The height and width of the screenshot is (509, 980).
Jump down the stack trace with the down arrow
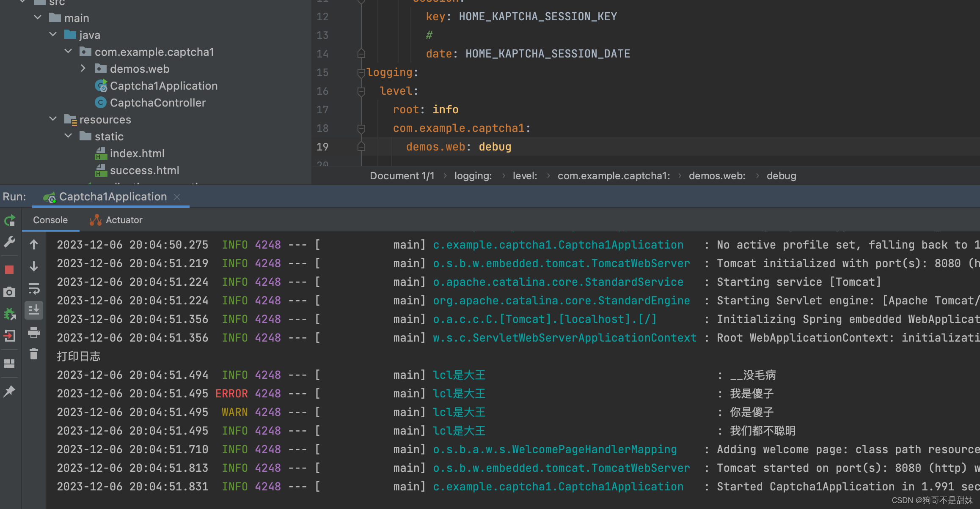coord(34,266)
